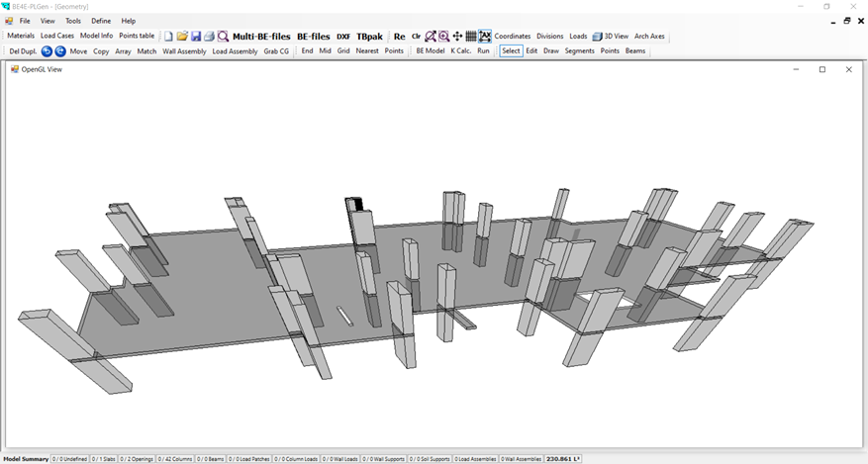Click the Loads toolbar button

(578, 36)
